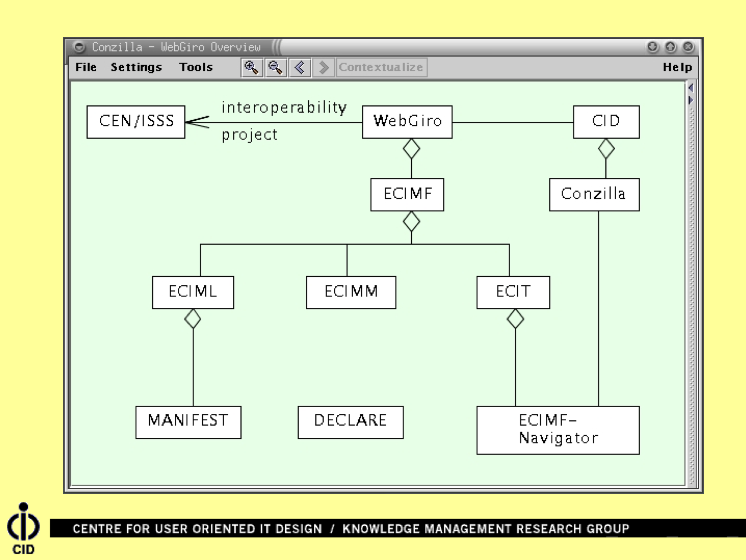Click the Contextualize button
Screen dimensions: 746x560
[x=381, y=67]
